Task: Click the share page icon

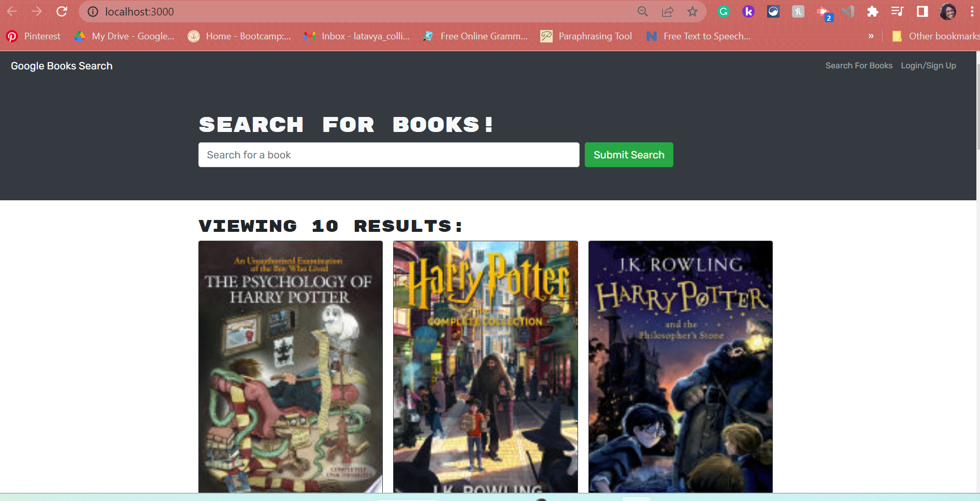Action: pos(668,11)
